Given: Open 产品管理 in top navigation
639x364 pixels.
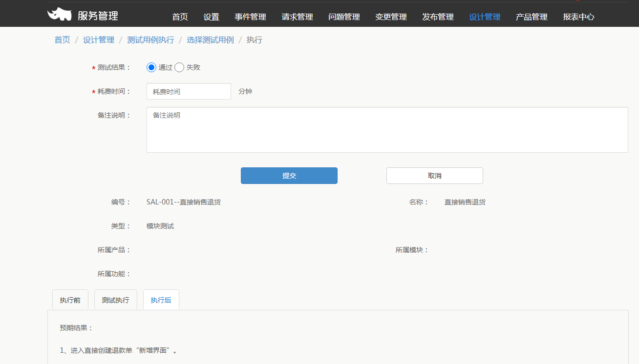Looking at the screenshot, I should (x=532, y=17).
